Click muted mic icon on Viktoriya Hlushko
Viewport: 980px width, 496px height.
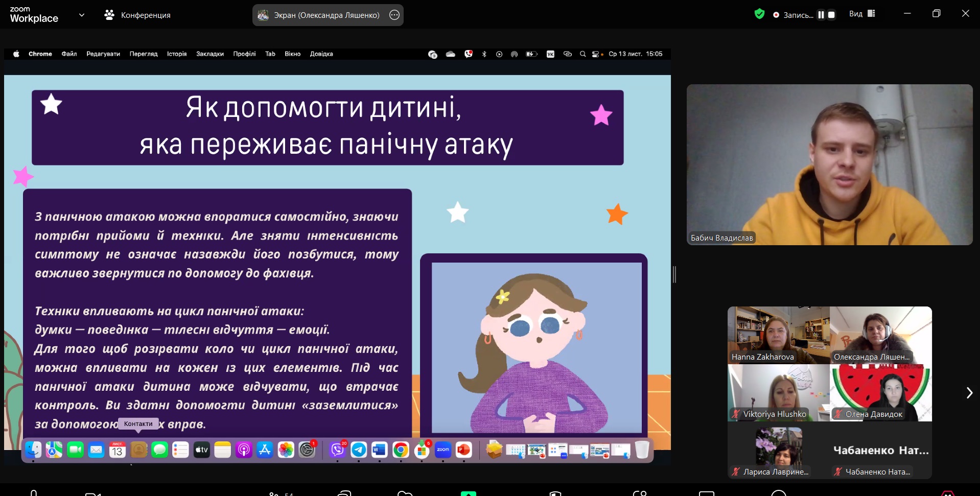[736, 414]
